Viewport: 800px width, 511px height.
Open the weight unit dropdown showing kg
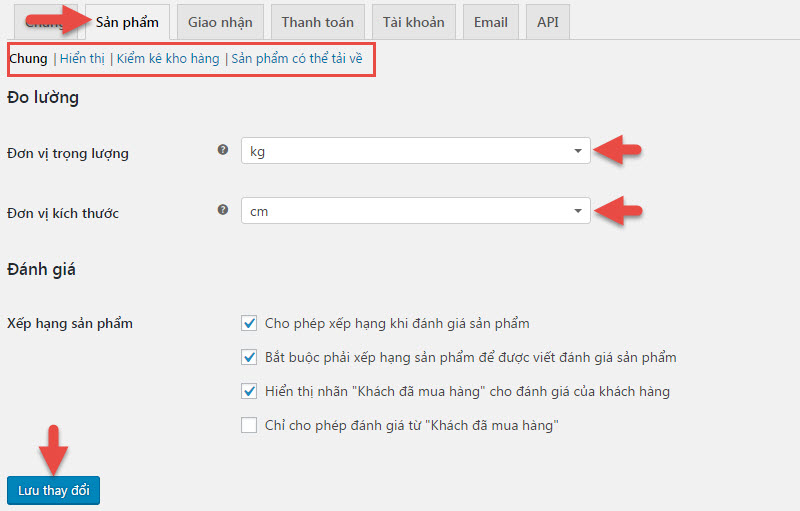point(415,151)
